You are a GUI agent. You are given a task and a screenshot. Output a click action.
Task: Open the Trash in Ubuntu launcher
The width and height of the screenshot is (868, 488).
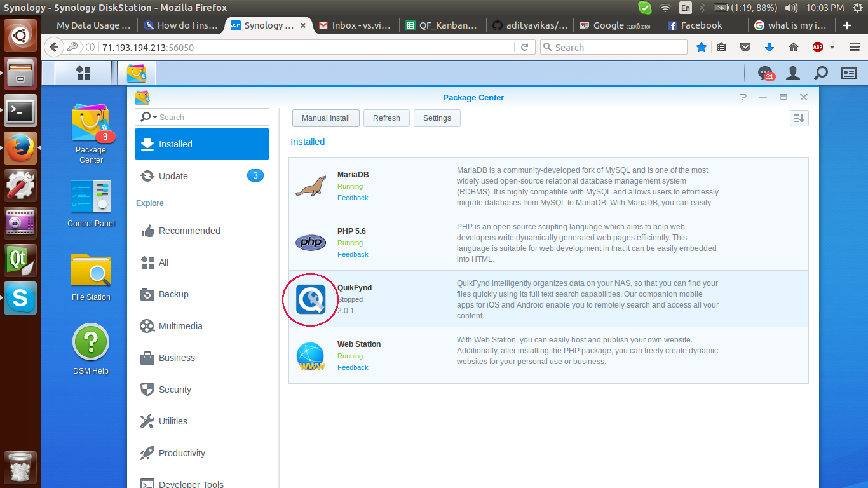(x=20, y=468)
